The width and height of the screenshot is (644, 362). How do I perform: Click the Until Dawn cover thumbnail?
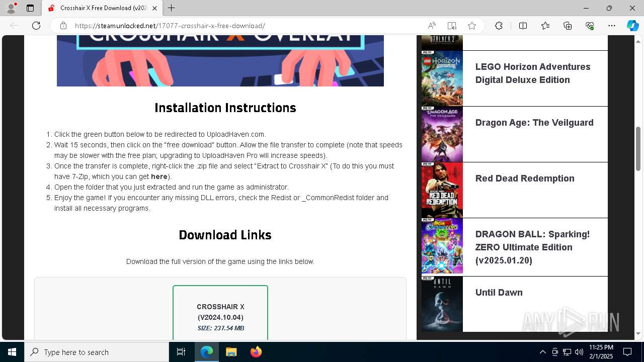click(x=442, y=304)
